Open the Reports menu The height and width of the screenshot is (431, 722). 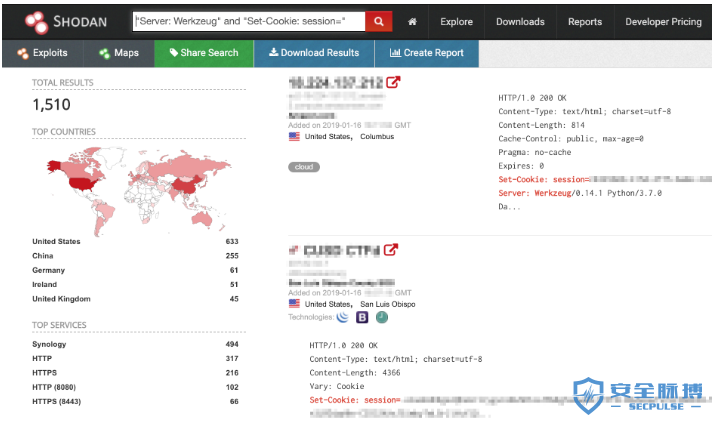(x=585, y=22)
